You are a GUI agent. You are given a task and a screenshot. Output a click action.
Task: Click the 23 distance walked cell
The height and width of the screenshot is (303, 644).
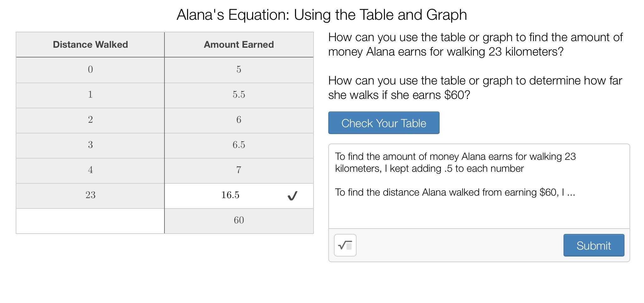pyautogui.click(x=90, y=195)
